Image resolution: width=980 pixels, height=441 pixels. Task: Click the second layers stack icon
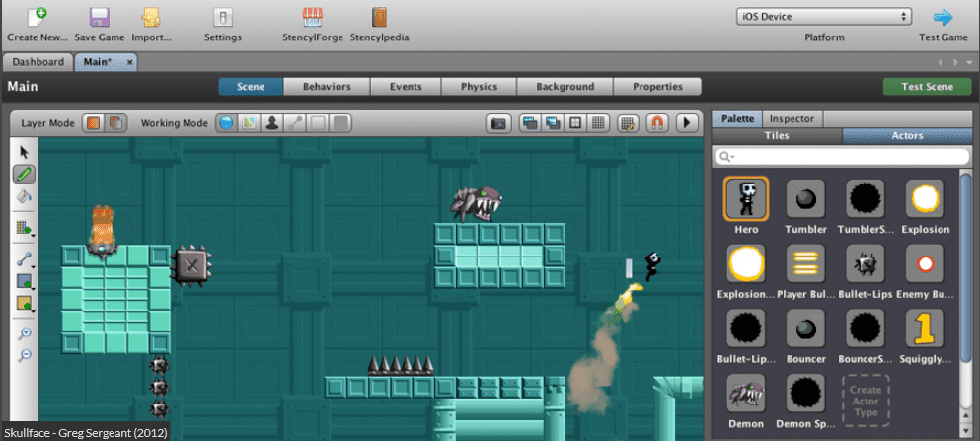coord(553,123)
